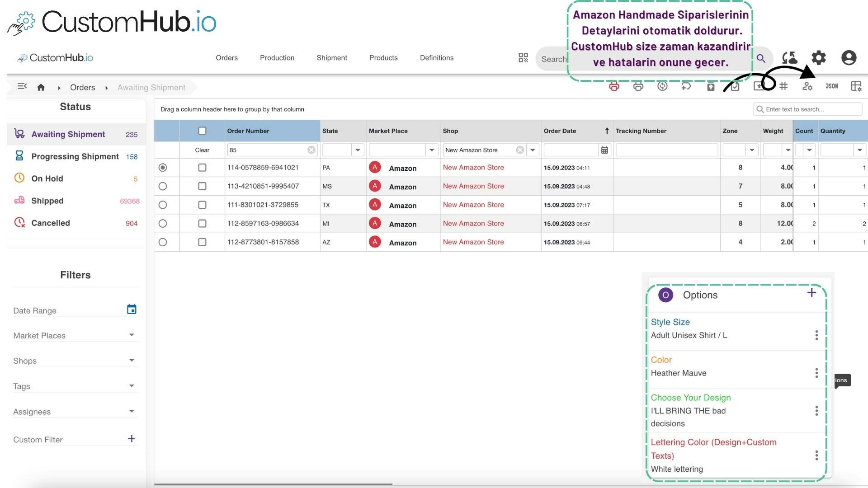Select the Shipped status

[x=76, y=201]
